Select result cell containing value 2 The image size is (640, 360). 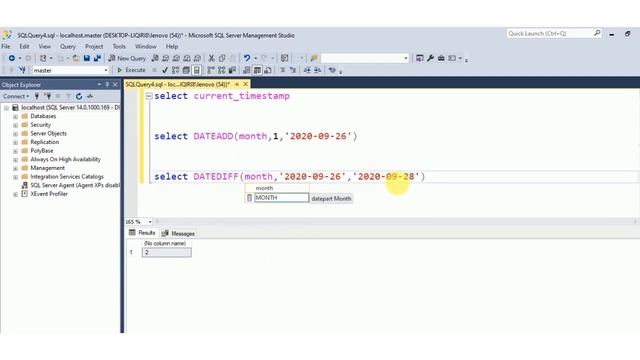[x=167, y=253]
